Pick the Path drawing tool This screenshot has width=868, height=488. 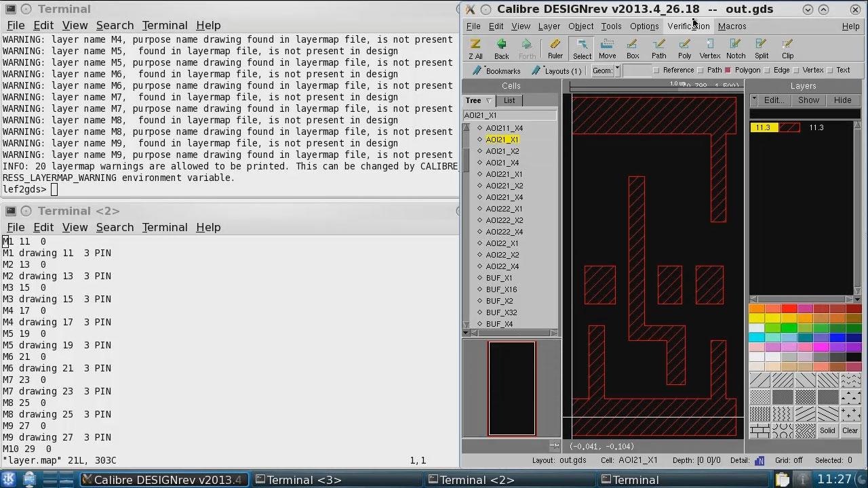(658, 49)
